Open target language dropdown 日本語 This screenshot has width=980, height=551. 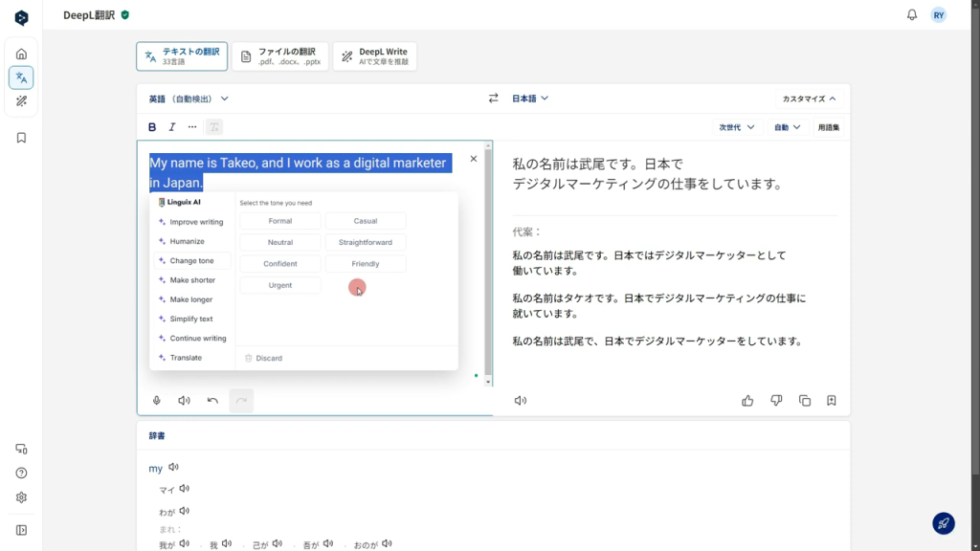coord(530,99)
